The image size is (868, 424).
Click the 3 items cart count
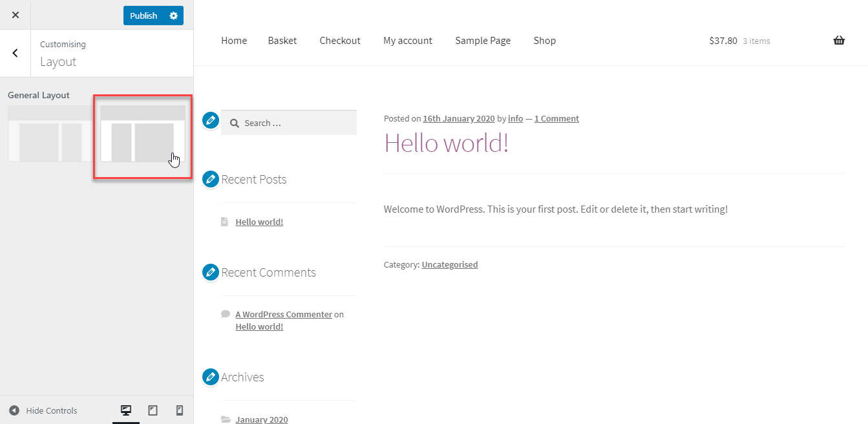756,41
